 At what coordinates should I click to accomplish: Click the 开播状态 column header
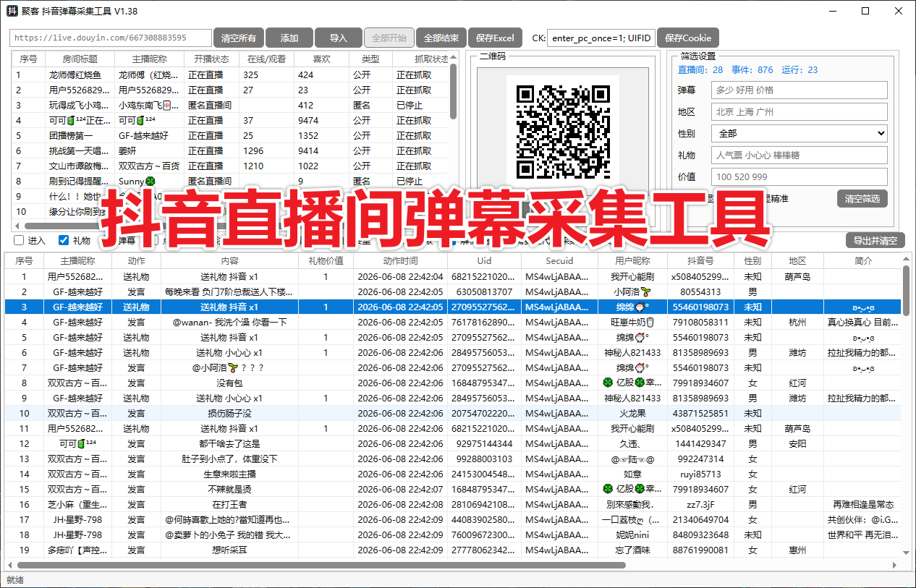click(211, 59)
